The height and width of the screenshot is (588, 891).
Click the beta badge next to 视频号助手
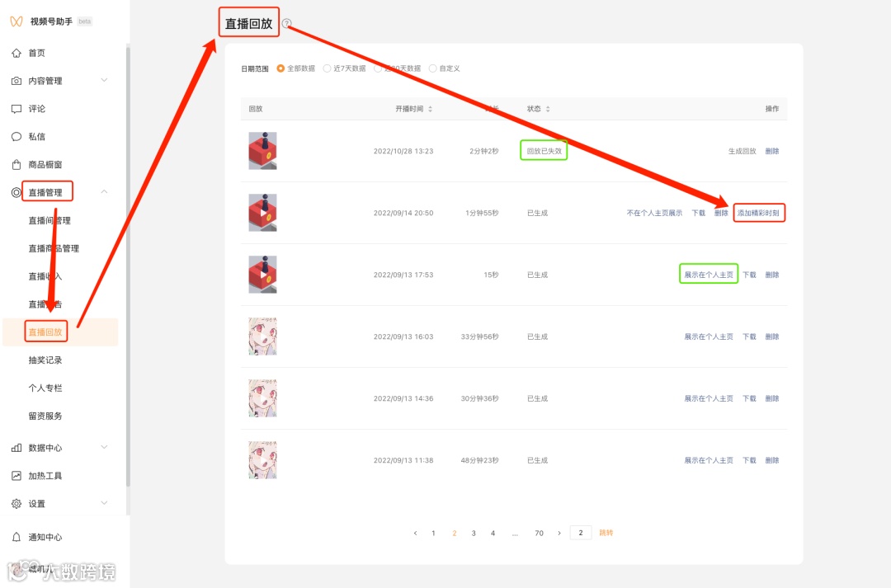click(x=85, y=21)
